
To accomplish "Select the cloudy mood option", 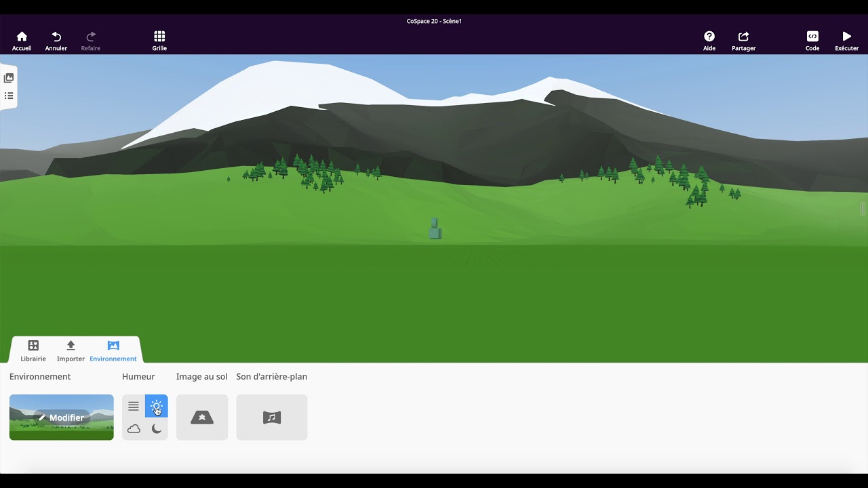I will point(134,428).
